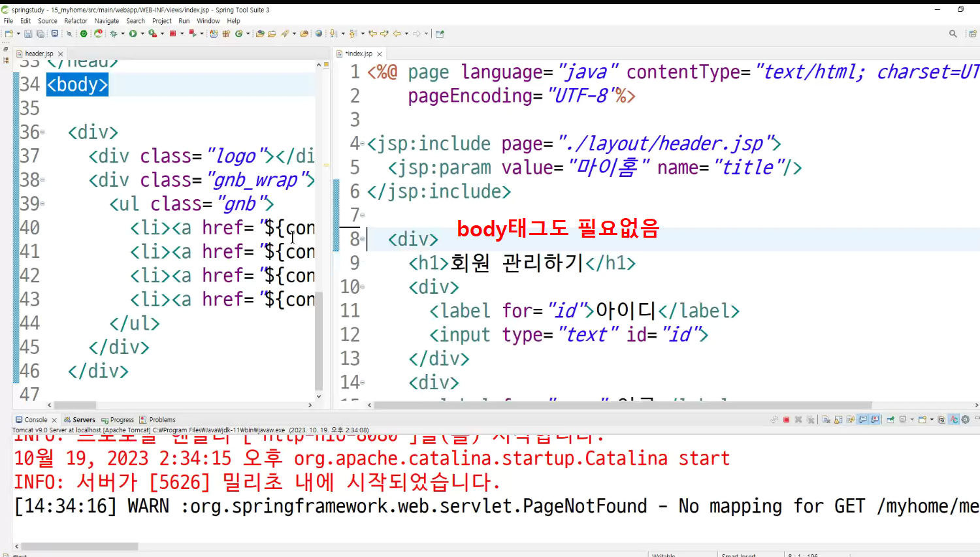Collapse fold marker at index.jsp line 14

(x=363, y=382)
